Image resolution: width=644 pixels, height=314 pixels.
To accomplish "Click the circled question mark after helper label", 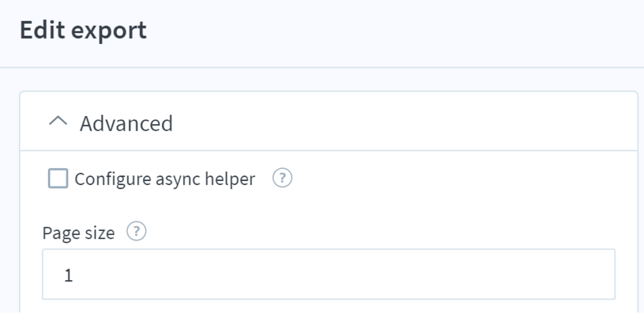I will 282,178.
